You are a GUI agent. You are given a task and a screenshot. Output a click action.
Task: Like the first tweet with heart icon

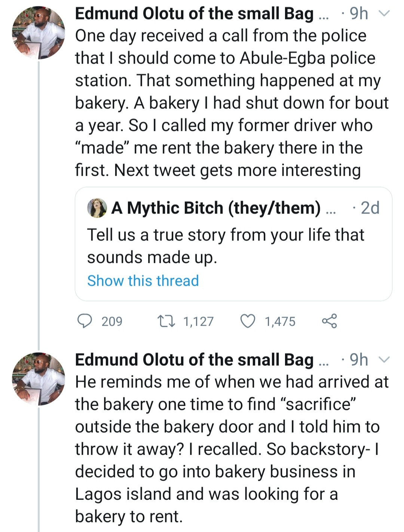point(248,321)
